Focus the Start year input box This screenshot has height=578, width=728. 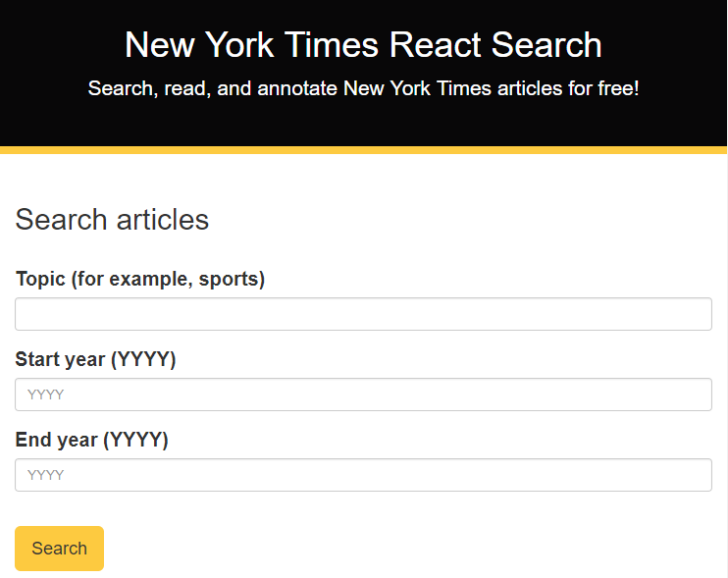[363, 394]
